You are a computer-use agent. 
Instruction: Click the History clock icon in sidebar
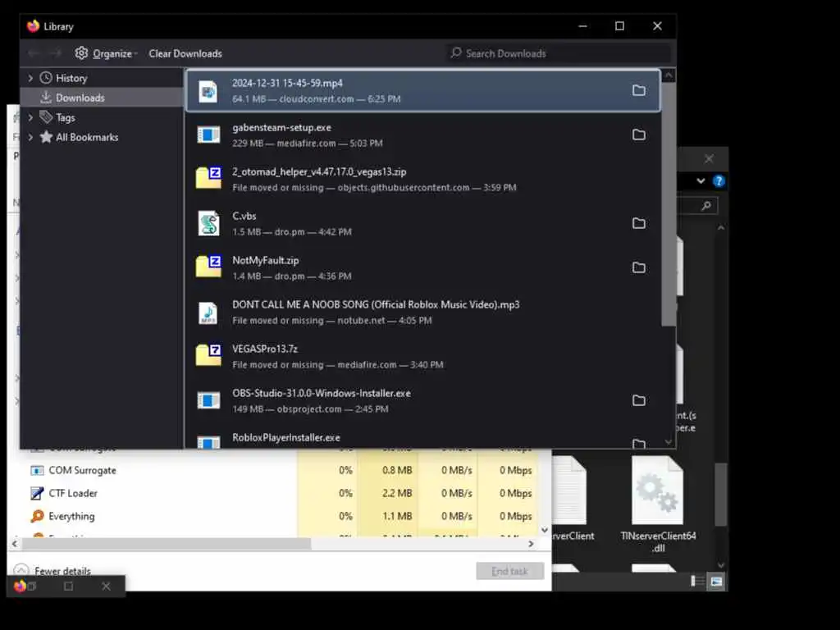pos(46,78)
